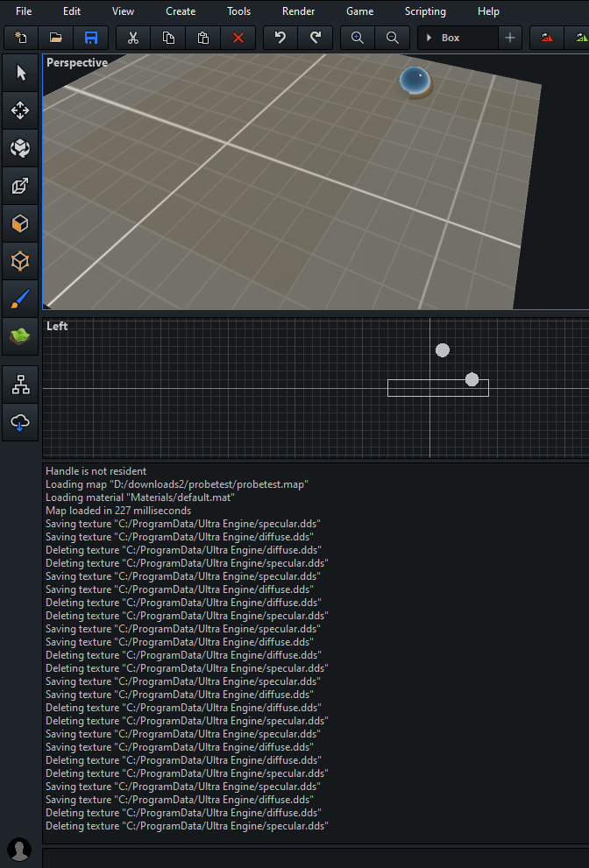Open the Render menu
Viewport: 589px width, 868px height.
(x=299, y=11)
